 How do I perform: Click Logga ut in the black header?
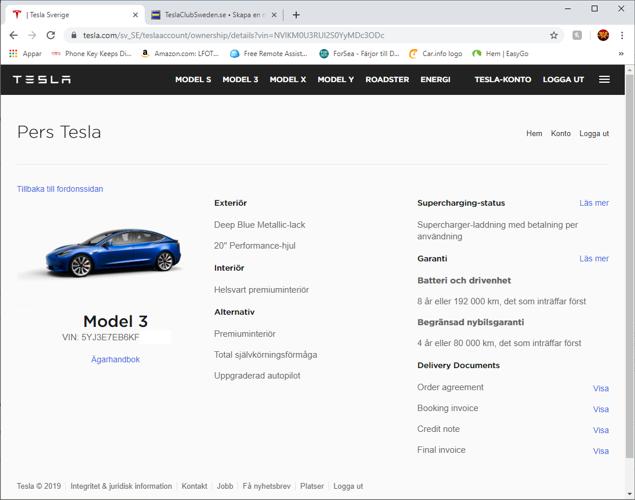[563, 79]
